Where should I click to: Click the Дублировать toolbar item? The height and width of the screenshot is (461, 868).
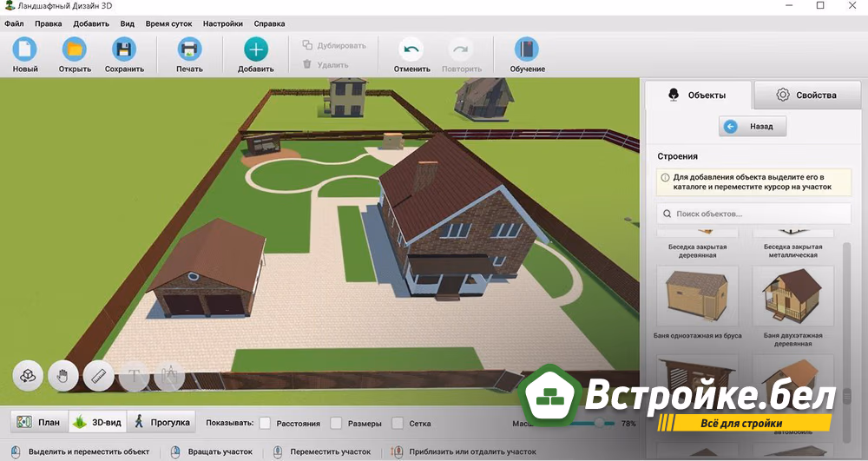334,45
